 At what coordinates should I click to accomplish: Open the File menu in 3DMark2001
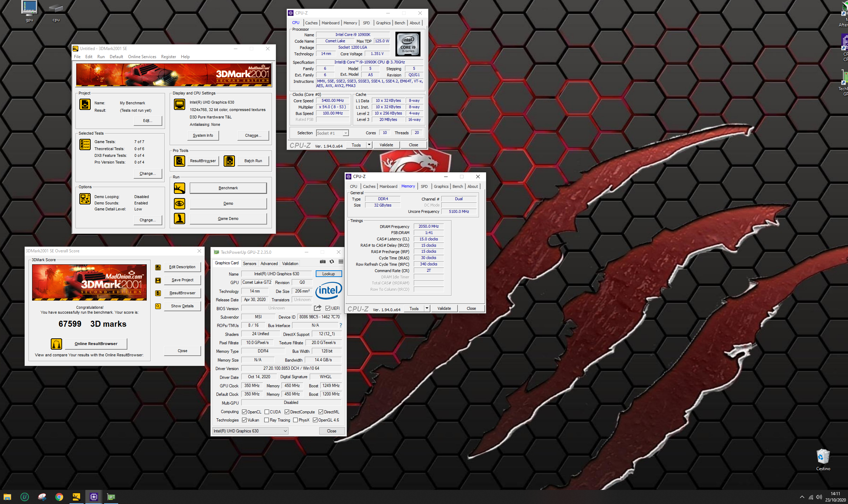[x=77, y=57]
